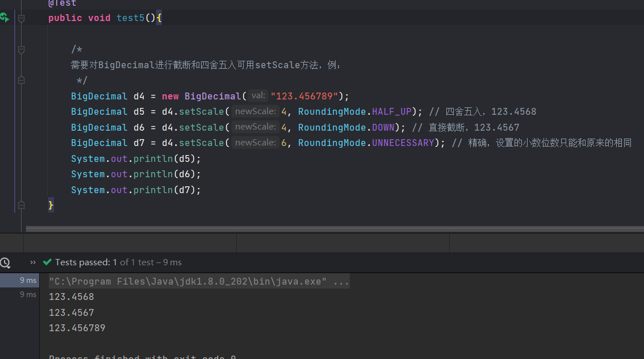Collapse the test5 method fold marker
This screenshot has width=644, height=359.
(22, 18)
